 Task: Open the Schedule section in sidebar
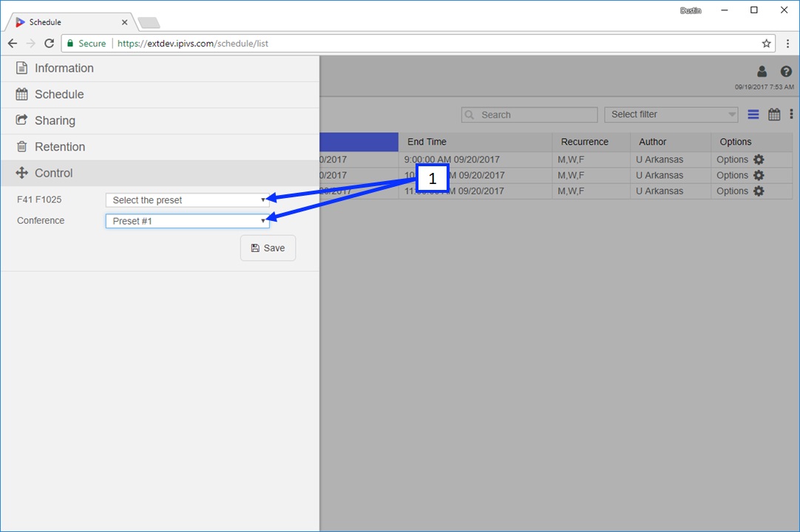click(x=160, y=95)
